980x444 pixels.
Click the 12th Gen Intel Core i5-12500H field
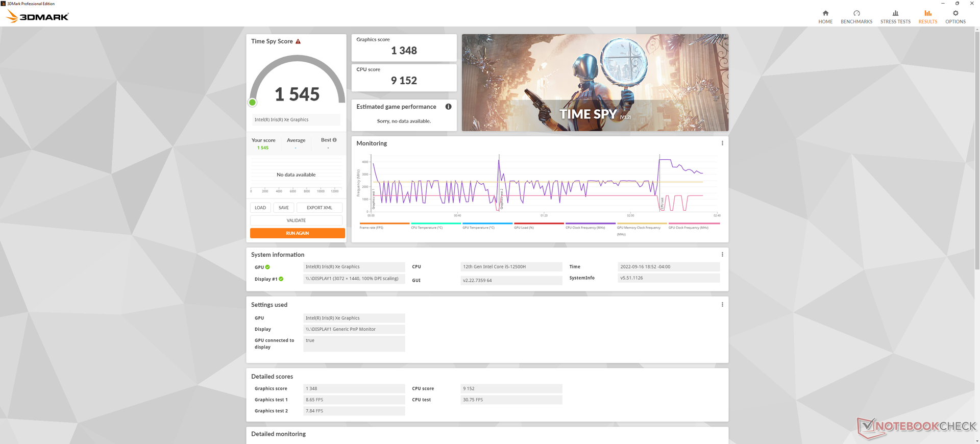coord(511,267)
